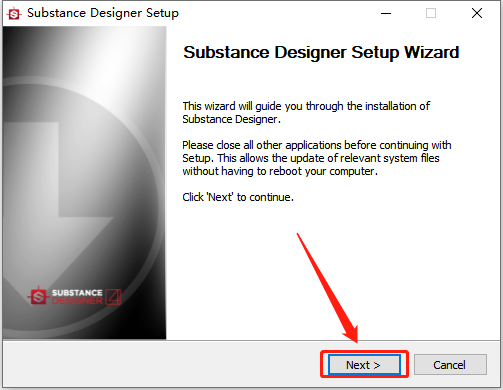The height and width of the screenshot is (390, 503).
Task: Click the text "Click 'Next' to continue."
Action: pos(238,197)
